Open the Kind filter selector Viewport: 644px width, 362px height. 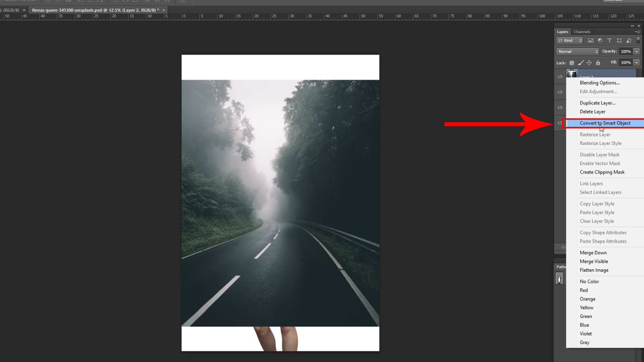(x=569, y=40)
